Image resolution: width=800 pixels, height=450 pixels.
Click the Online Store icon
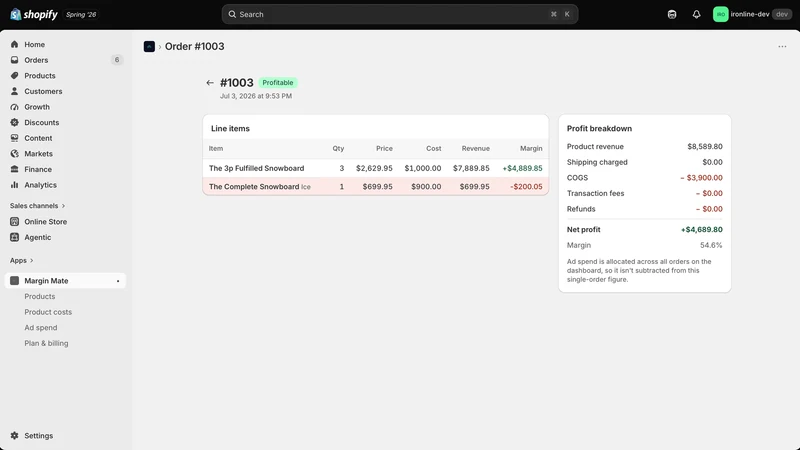coord(14,221)
